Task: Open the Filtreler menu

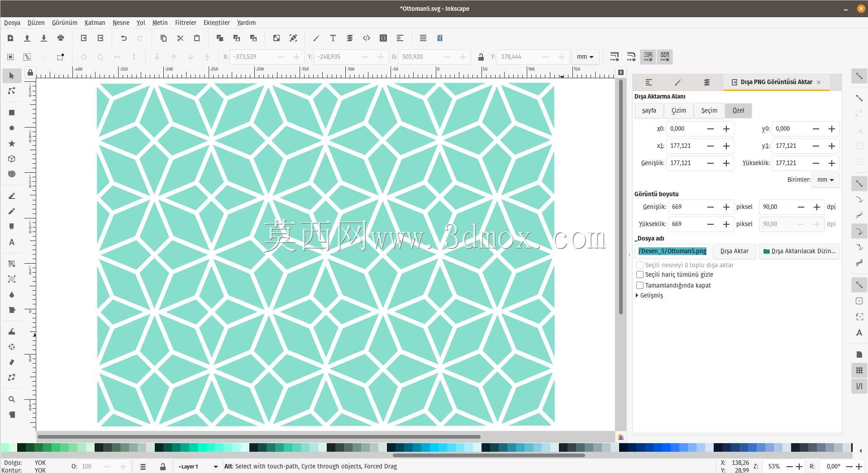Action: tap(186, 23)
